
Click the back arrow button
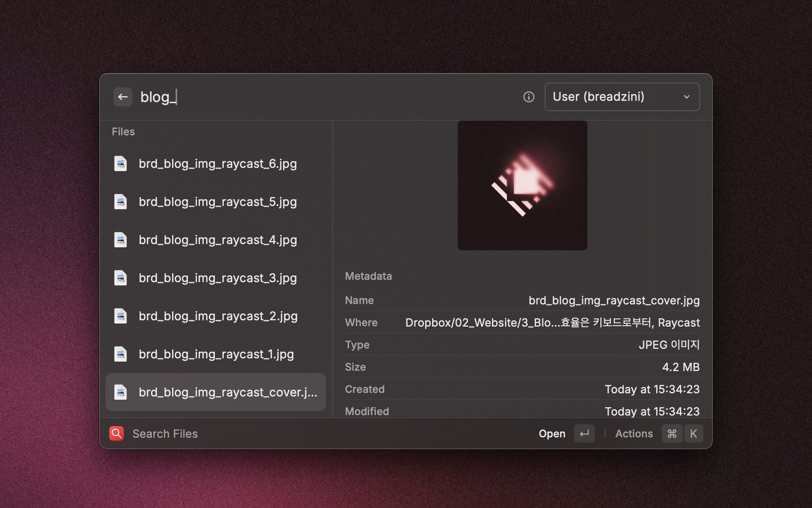(x=123, y=97)
